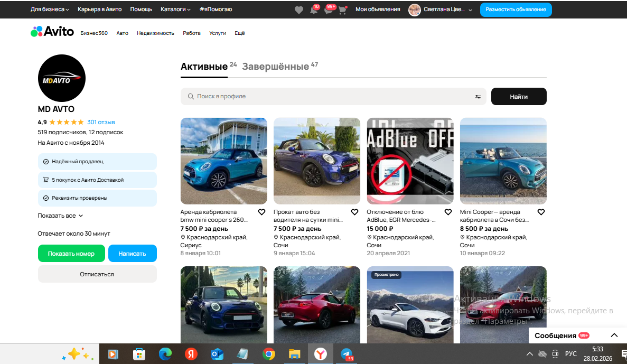Viewport: 627px width, 364px height.
Task: Open messages chat icon with 99+ badge
Action: pos(330,9)
